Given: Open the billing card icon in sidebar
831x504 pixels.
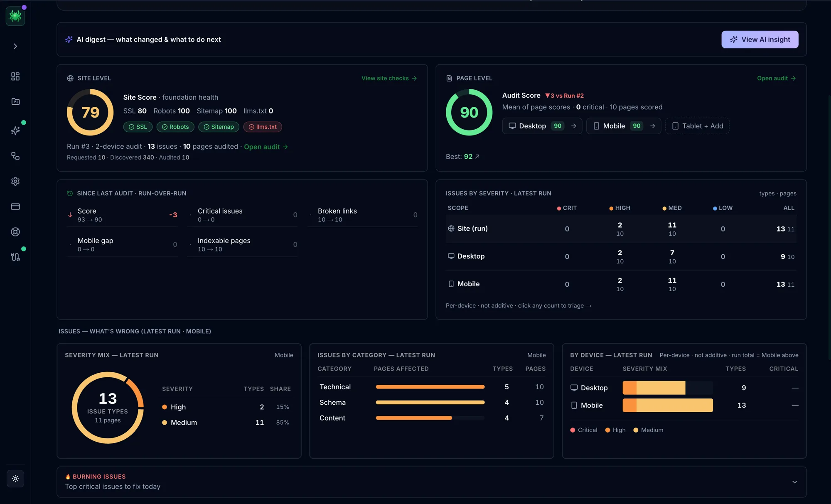Looking at the screenshot, I should pos(15,207).
